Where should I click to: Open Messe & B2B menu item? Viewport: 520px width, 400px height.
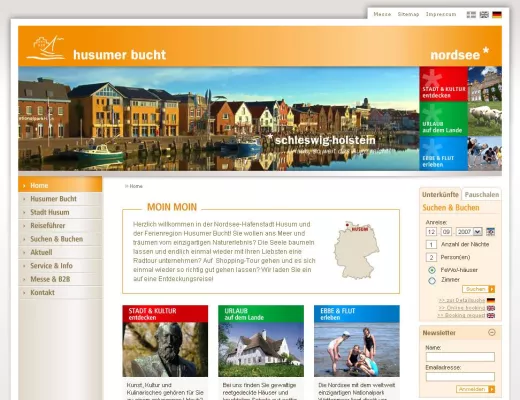coord(60,279)
